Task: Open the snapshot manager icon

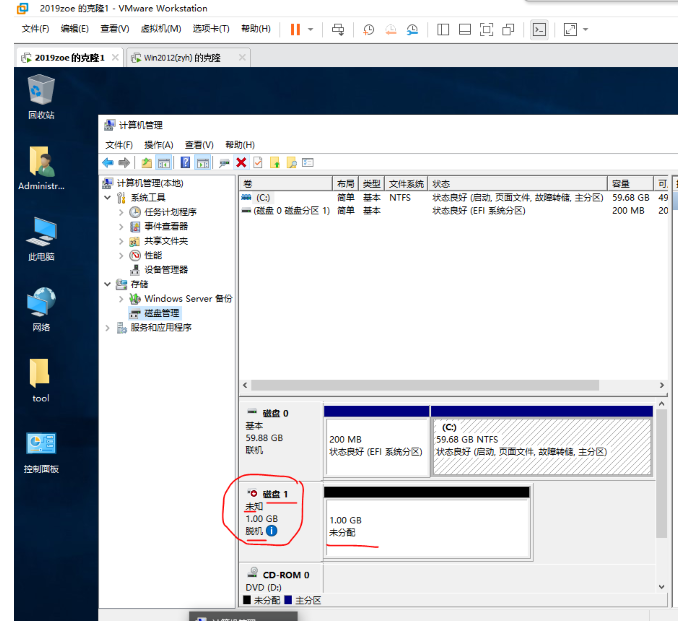Action: pyautogui.click(x=412, y=30)
